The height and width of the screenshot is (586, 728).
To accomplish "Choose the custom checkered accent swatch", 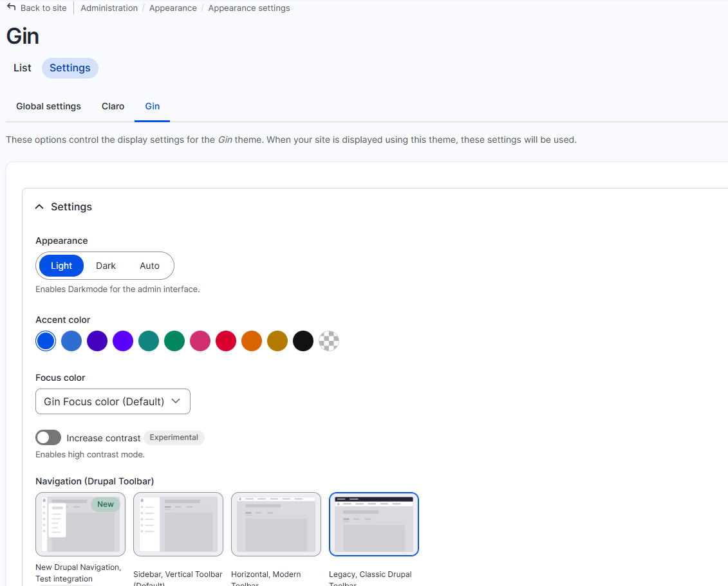I will (329, 341).
